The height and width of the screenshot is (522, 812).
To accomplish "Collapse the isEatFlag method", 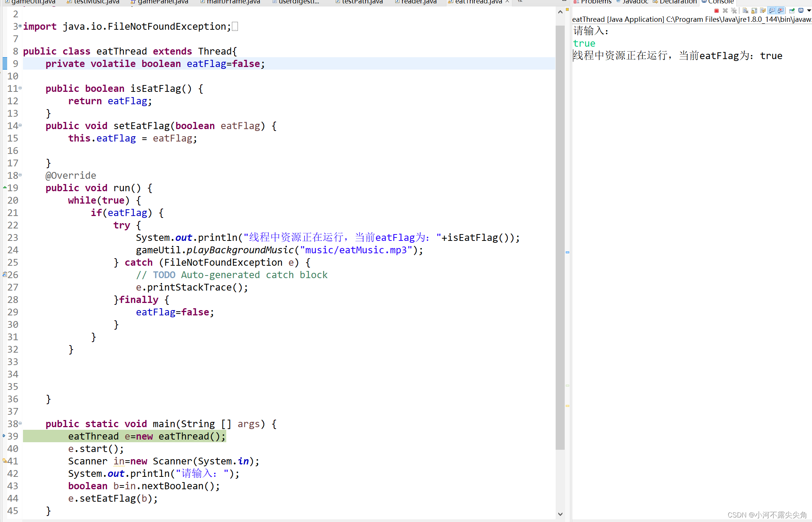I will (x=20, y=88).
